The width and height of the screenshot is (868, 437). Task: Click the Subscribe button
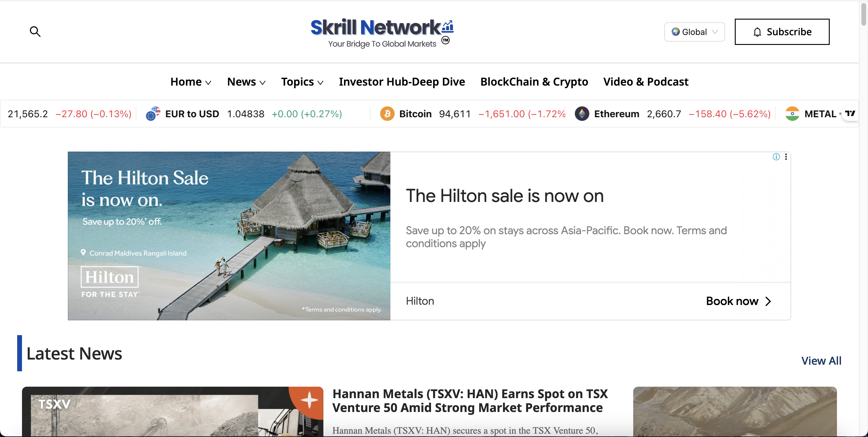point(782,32)
